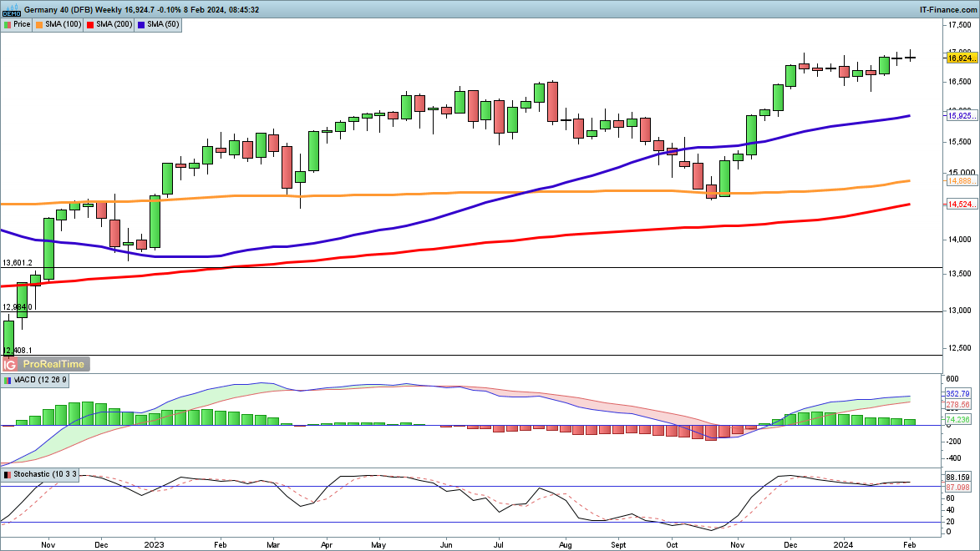This screenshot has height=551, width=980.
Task: Click the 2024 label on the time axis
Action: click(842, 545)
